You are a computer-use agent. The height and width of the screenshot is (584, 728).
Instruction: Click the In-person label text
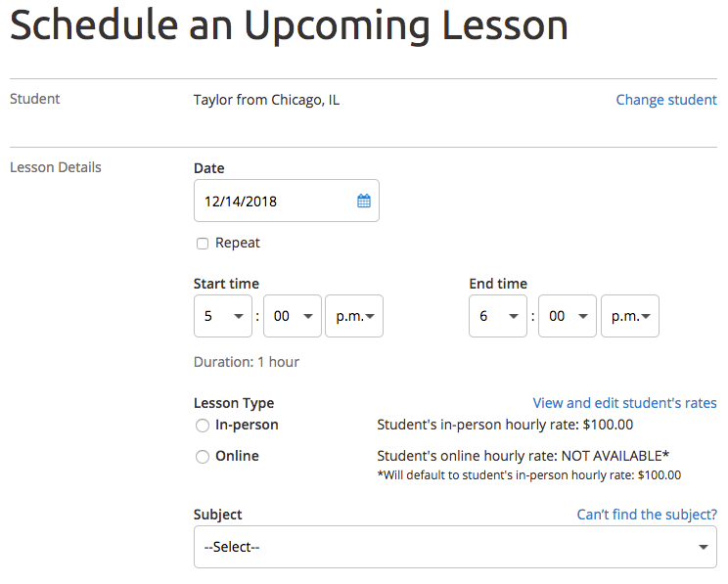[247, 425]
